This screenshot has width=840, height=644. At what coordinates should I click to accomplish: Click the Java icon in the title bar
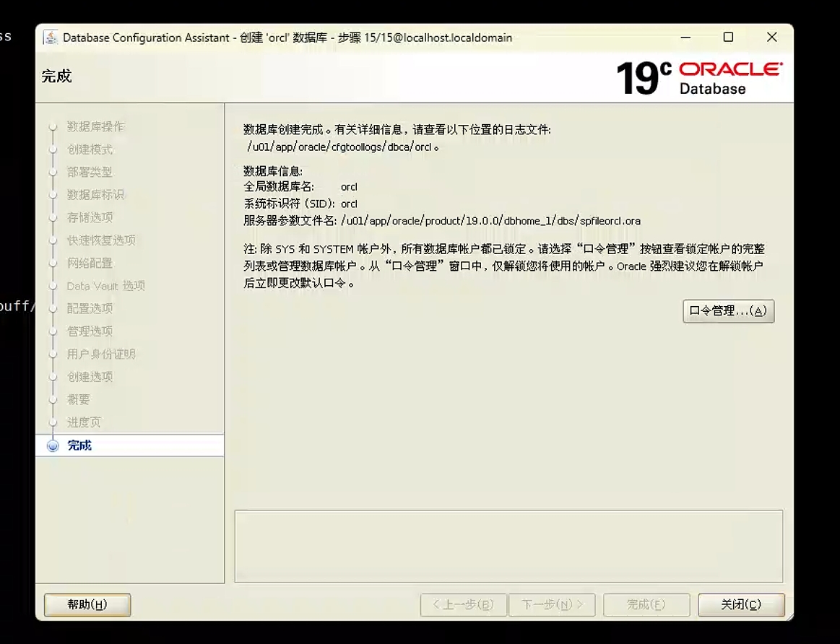[51, 38]
